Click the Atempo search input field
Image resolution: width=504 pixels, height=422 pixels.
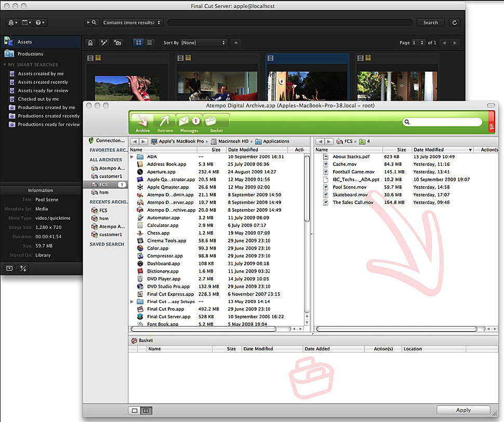(x=444, y=122)
